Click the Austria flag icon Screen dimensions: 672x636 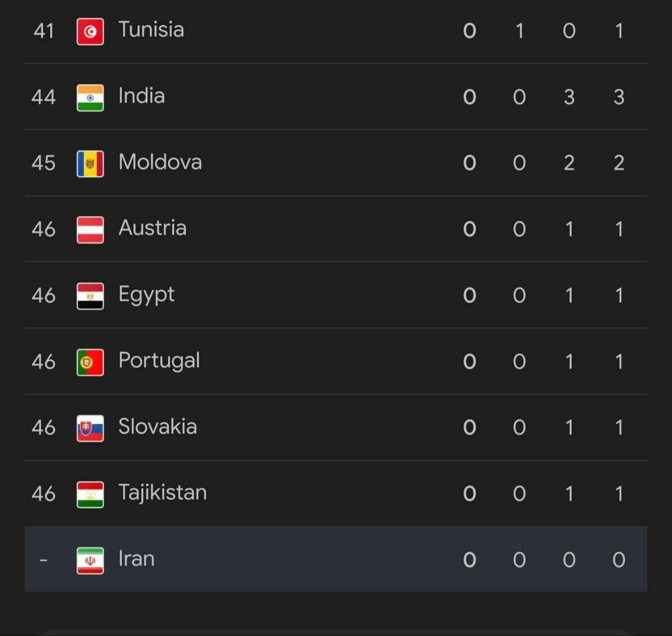click(x=90, y=230)
